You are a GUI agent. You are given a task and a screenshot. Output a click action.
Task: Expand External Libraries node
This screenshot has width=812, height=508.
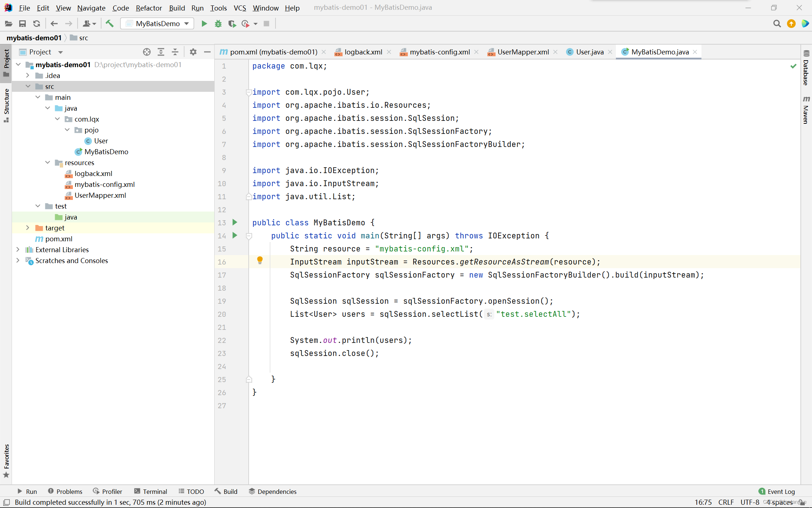(18, 250)
